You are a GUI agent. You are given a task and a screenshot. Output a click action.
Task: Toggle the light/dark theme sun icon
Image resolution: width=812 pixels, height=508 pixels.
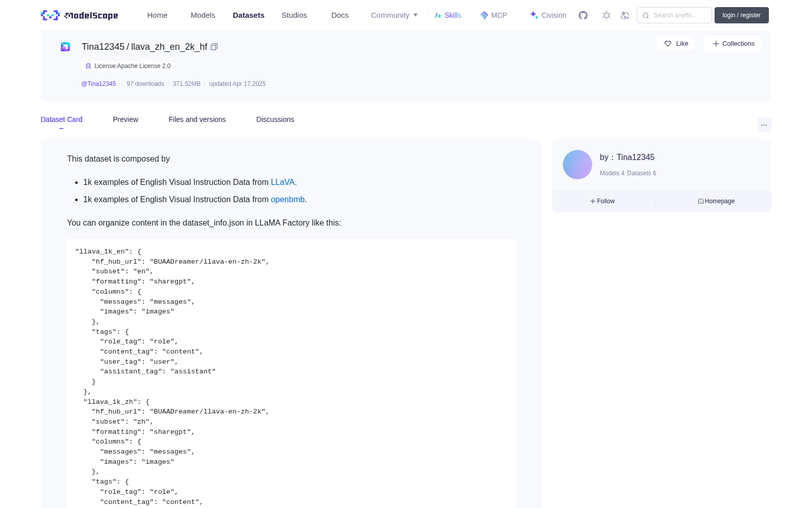point(606,15)
